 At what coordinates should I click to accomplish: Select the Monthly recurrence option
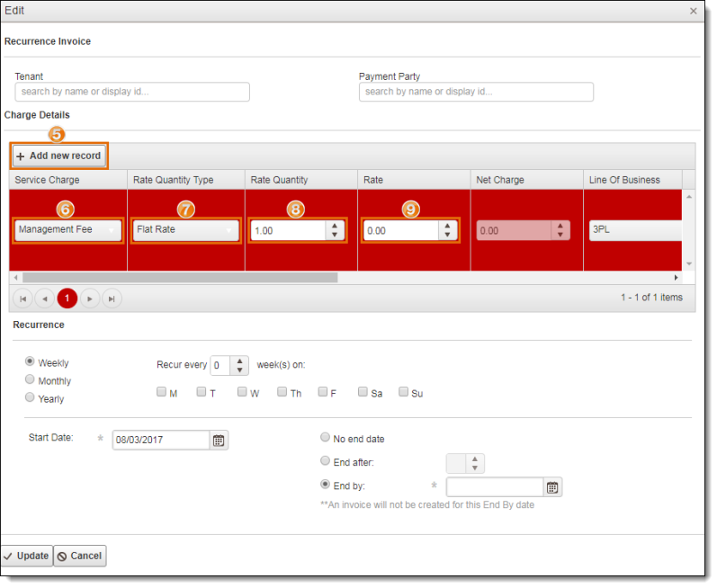click(31, 380)
